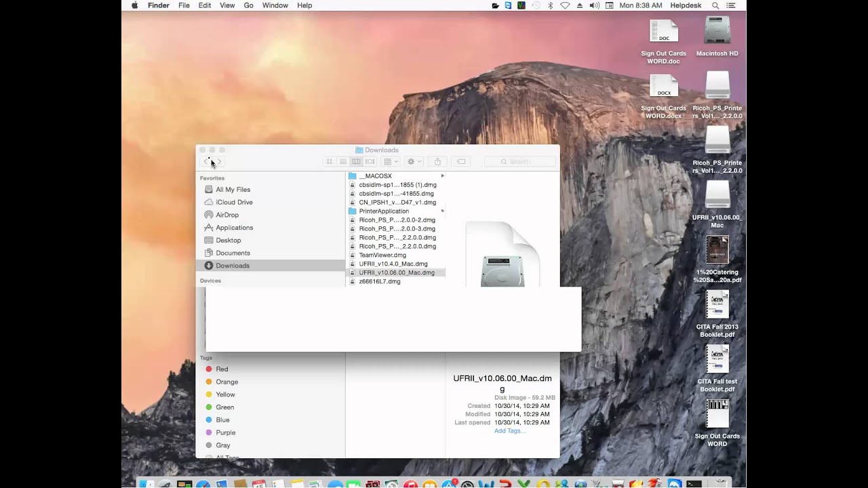The width and height of the screenshot is (868, 488).
Task: Open Spotlight search in menu bar
Action: pos(715,5)
